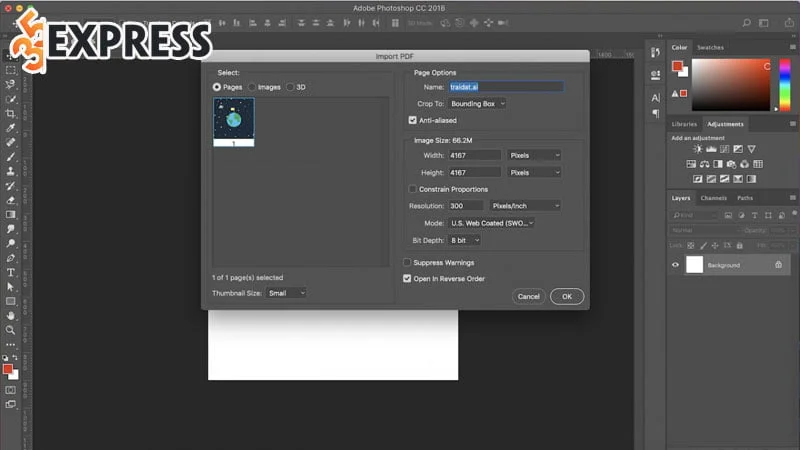800x450 pixels.
Task: Open the Layers panel flyout menu
Action: tap(792, 197)
